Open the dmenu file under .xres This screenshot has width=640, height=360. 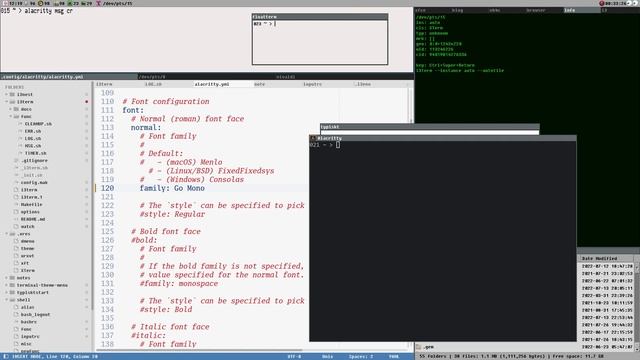tap(27, 241)
